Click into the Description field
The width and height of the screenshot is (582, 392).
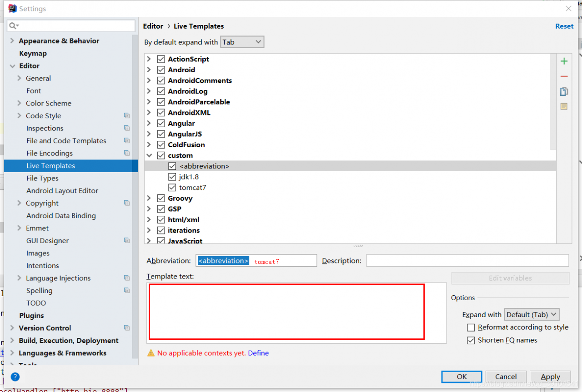point(467,261)
